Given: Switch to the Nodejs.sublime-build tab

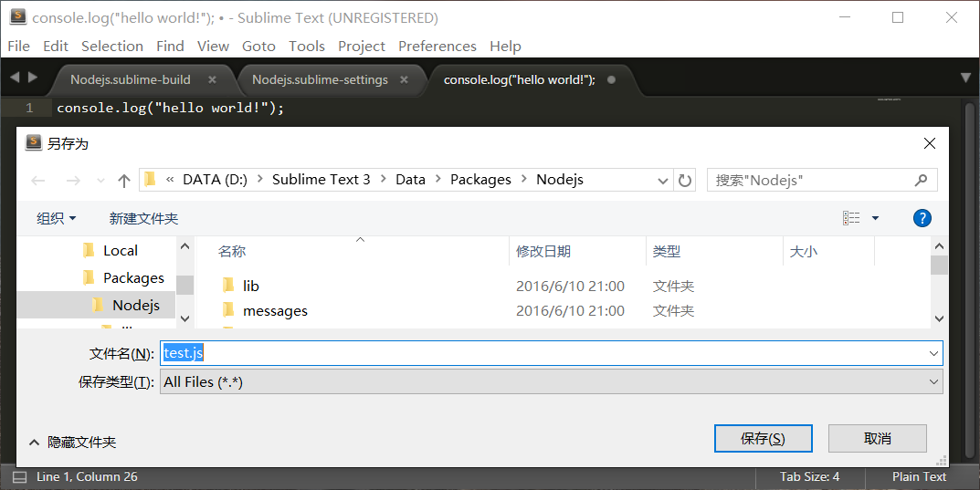Looking at the screenshot, I should pos(131,80).
